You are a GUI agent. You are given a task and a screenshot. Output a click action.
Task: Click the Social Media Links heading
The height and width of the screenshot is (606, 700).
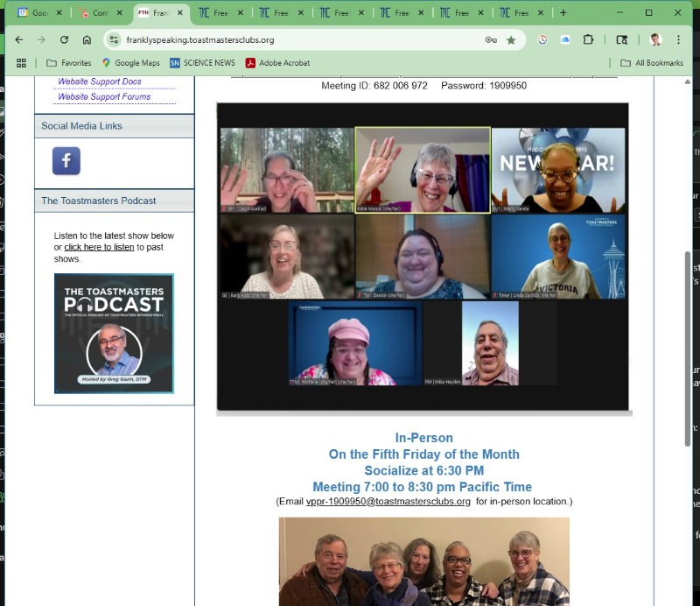(x=81, y=126)
